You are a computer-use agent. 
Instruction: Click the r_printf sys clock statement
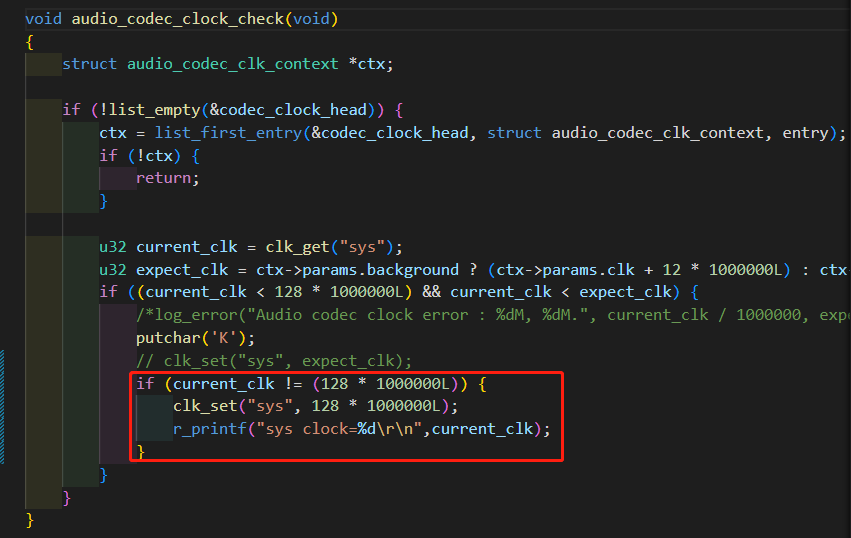pyautogui.click(x=361, y=429)
